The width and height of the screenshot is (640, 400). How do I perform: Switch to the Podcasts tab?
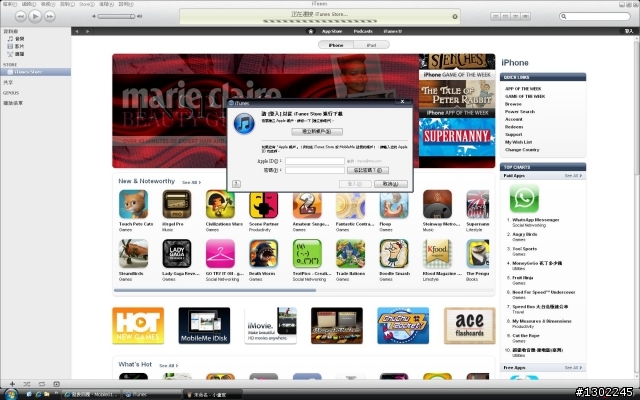click(x=363, y=31)
